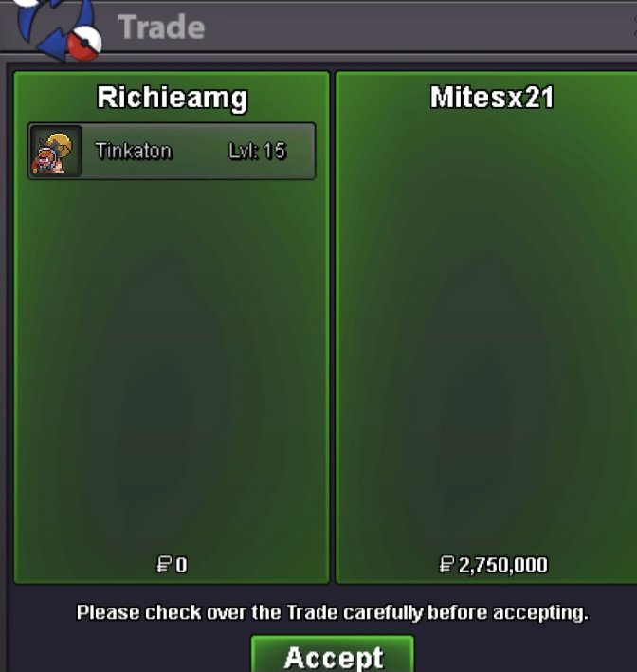Click the Lvl: 15 level label
Screen dimensions: 637x672
[257, 151]
